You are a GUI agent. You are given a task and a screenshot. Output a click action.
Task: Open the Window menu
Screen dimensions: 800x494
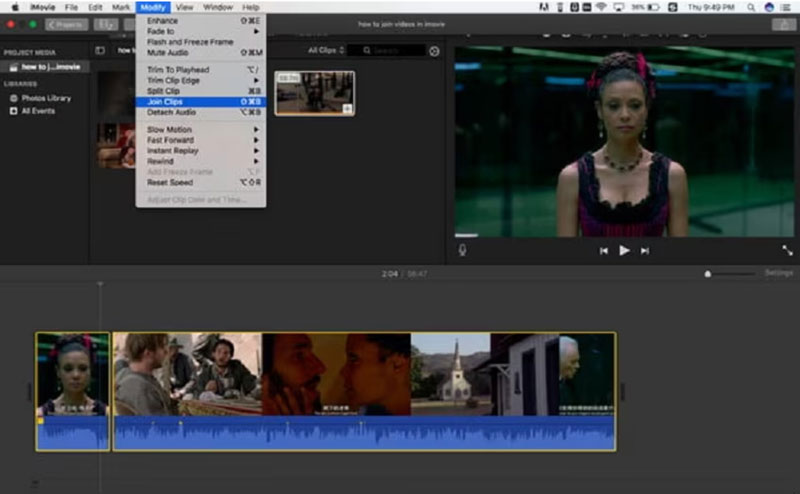coord(218,7)
